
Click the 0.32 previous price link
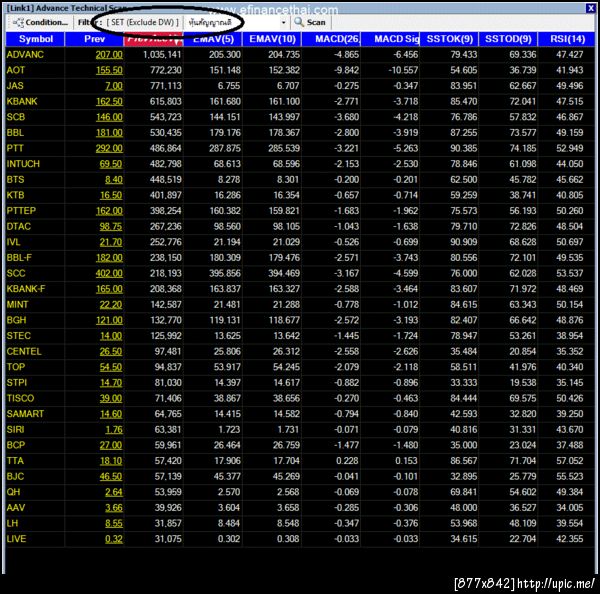(x=114, y=539)
